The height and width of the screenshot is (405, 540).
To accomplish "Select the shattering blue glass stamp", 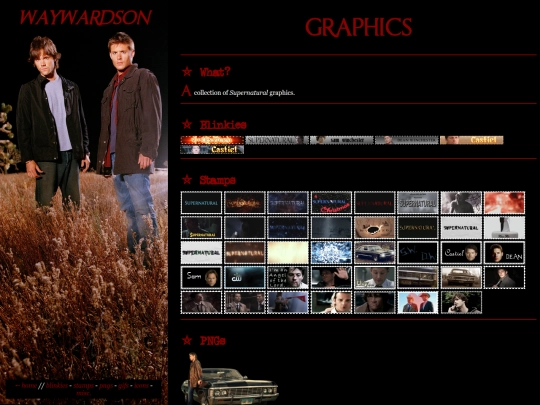I will point(331,252).
